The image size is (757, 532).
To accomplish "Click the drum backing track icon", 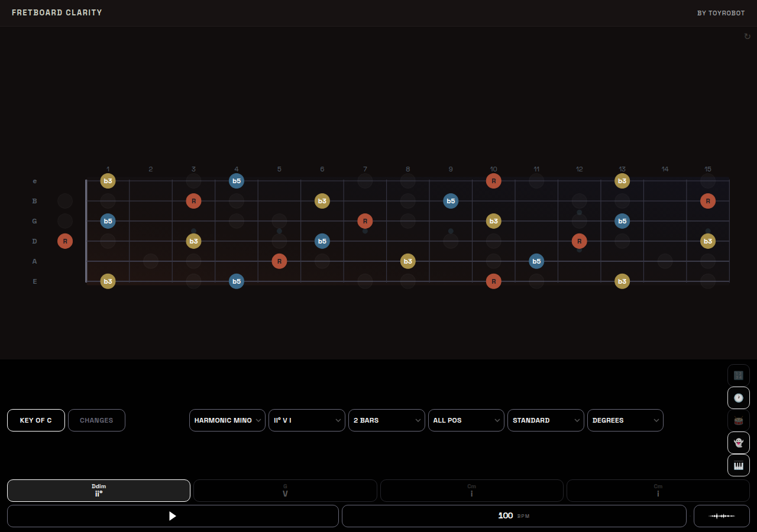I will point(738,420).
